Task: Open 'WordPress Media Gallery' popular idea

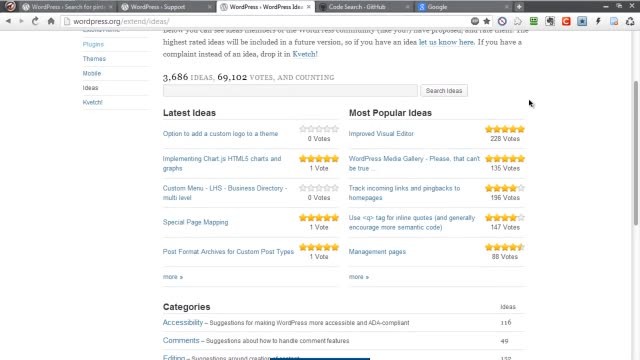Action: pos(414,163)
